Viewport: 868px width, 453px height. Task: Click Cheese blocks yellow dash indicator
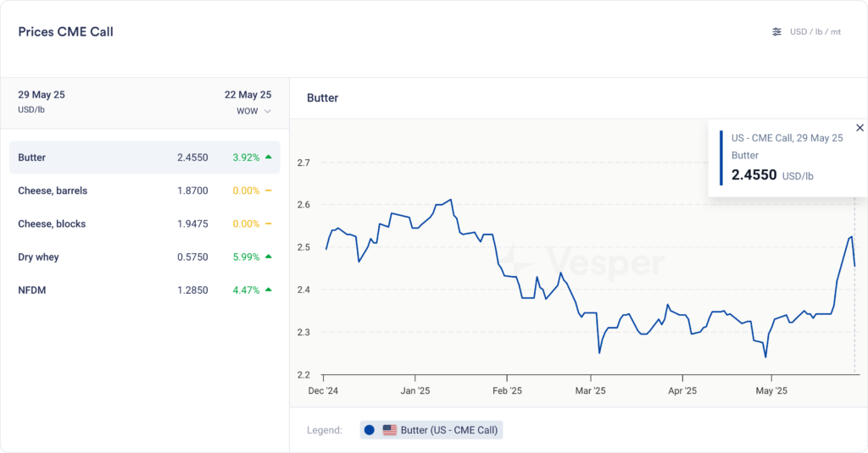(x=268, y=224)
